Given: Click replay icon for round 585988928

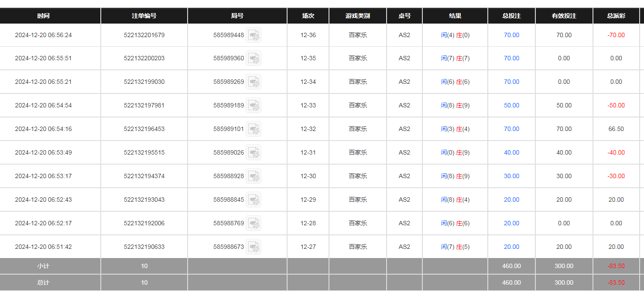Looking at the screenshot, I should (253, 176).
